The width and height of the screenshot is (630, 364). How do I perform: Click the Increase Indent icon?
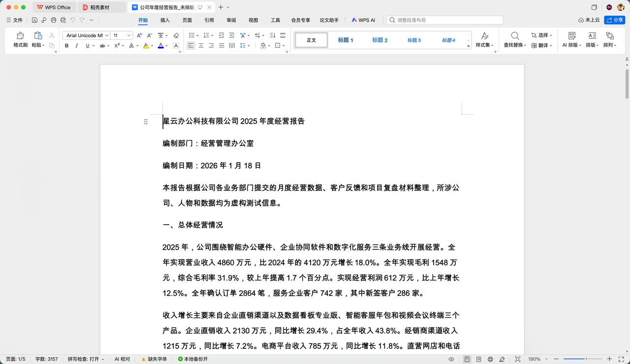231,35
